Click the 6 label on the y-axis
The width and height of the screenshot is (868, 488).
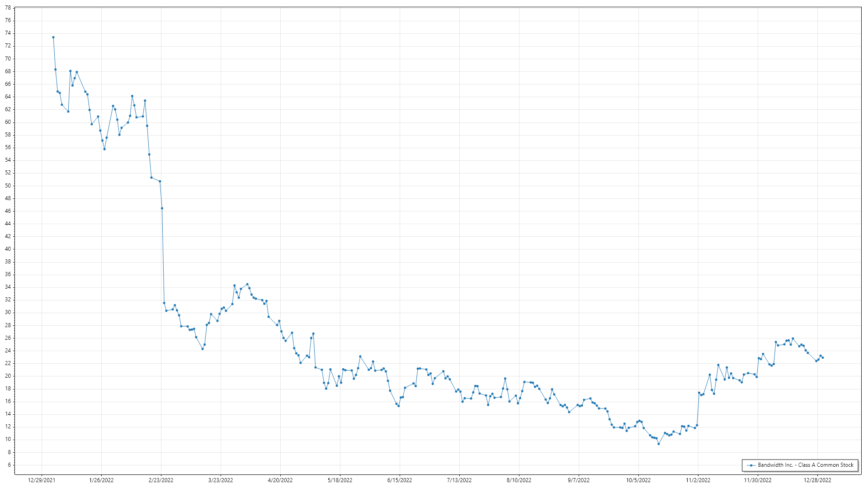coord(9,465)
